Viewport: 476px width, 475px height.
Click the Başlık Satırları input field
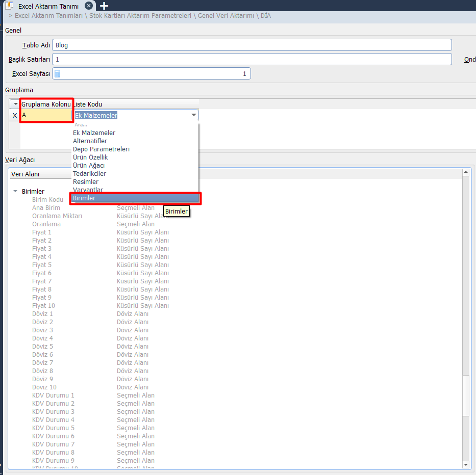252,59
